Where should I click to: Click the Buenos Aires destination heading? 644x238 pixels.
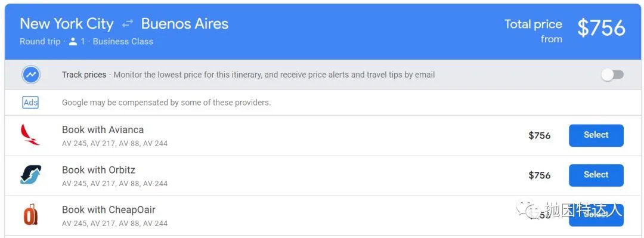pos(184,24)
